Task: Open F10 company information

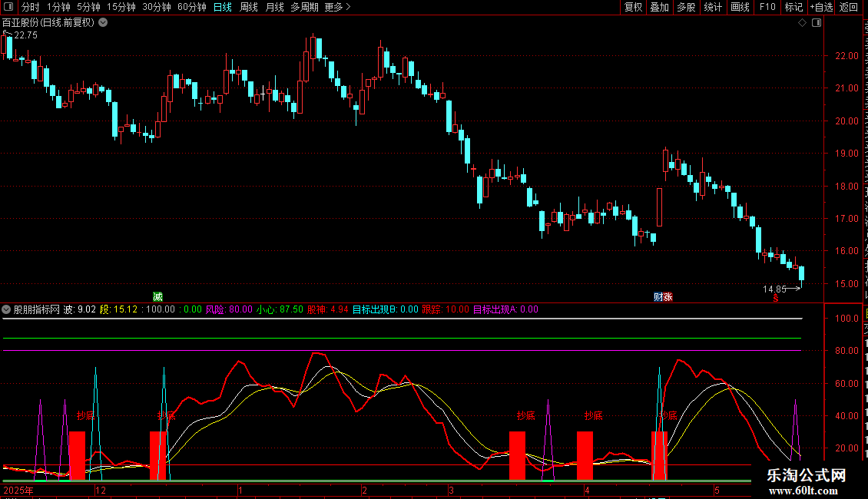Action: 767,7
